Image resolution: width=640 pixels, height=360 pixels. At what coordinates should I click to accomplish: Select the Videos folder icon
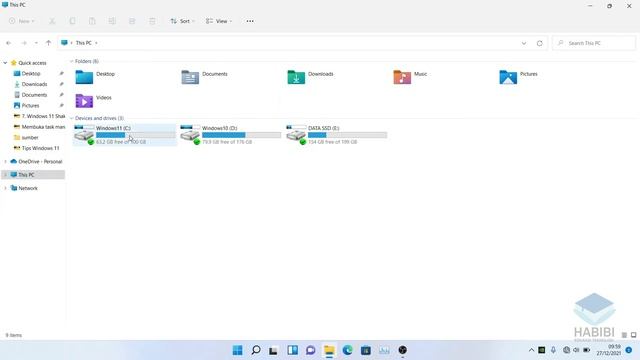[x=84, y=101]
